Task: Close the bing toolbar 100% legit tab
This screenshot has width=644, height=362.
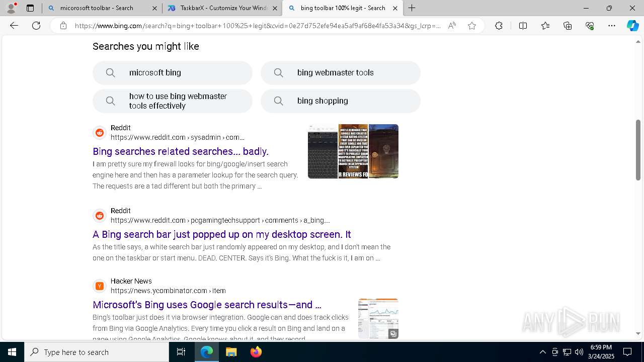Action: tap(395, 8)
